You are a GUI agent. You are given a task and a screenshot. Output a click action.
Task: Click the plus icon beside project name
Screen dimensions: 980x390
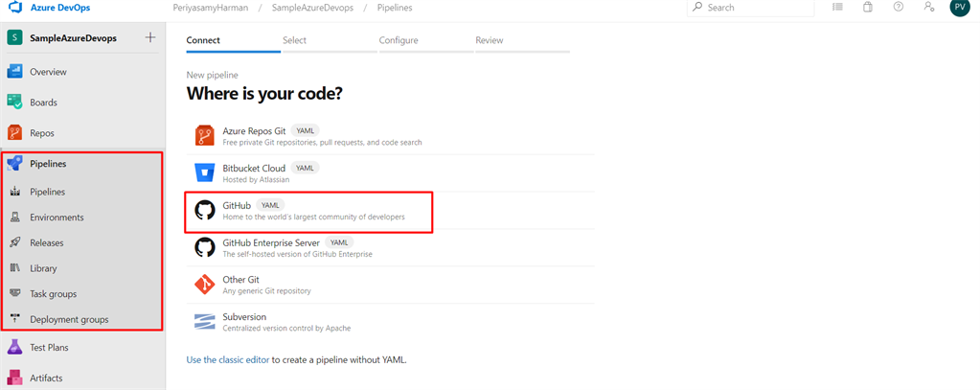(150, 37)
